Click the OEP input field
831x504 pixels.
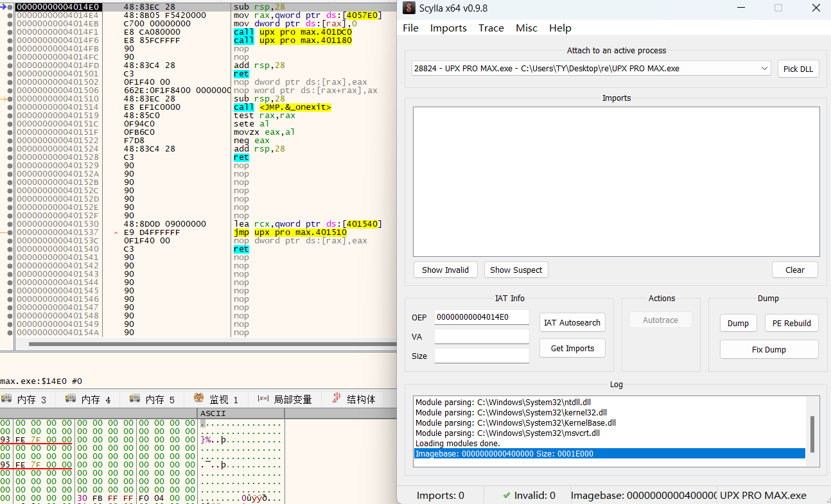click(482, 317)
